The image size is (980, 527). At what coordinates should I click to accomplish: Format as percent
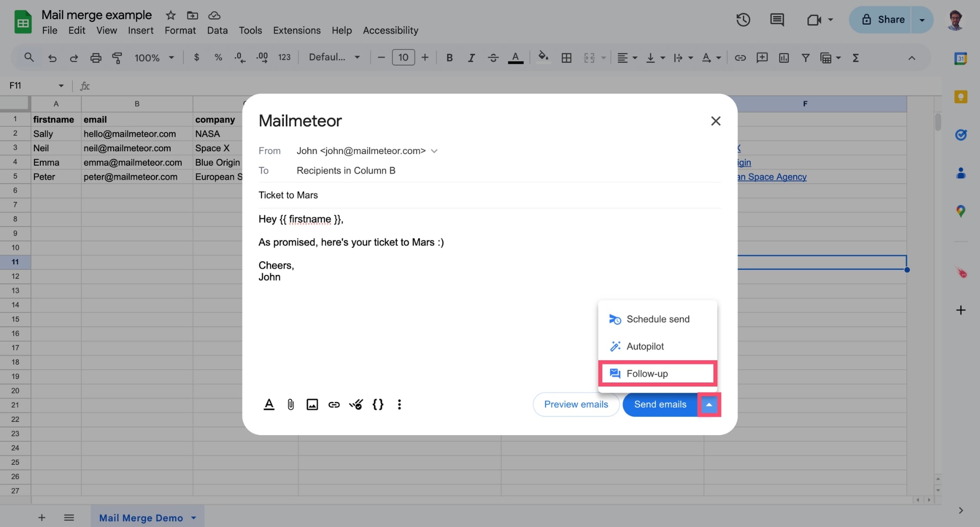point(218,58)
